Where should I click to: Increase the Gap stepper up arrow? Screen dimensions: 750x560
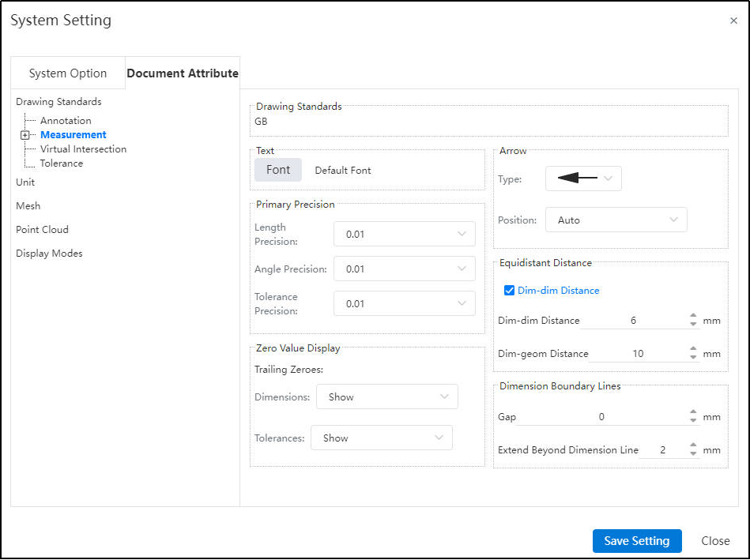point(693,412)
